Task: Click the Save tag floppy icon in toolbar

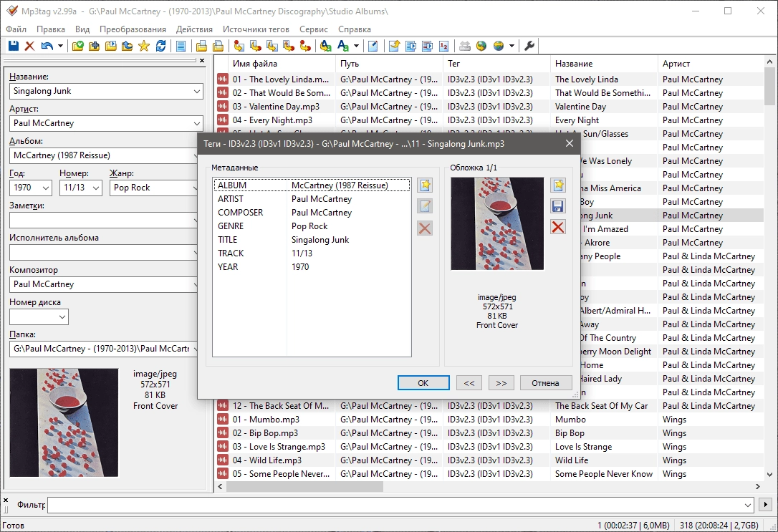Action: point(14,46)
